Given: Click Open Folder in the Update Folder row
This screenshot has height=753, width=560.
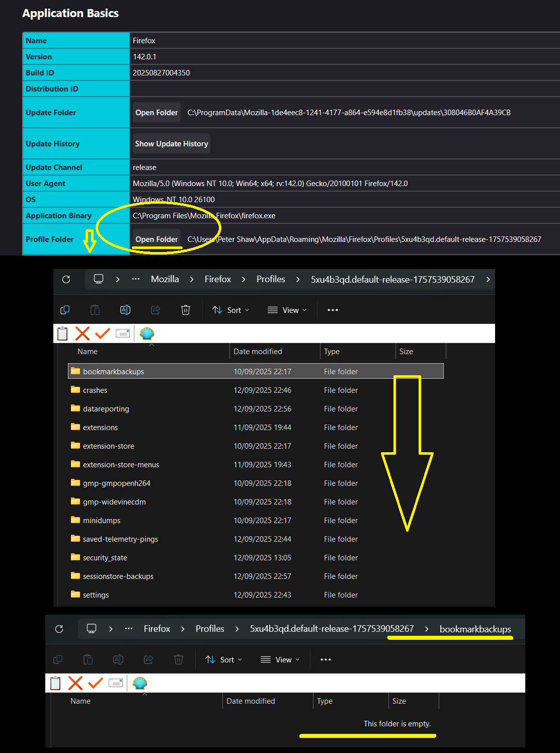Looking at the screenshot, I should [156, 113].
